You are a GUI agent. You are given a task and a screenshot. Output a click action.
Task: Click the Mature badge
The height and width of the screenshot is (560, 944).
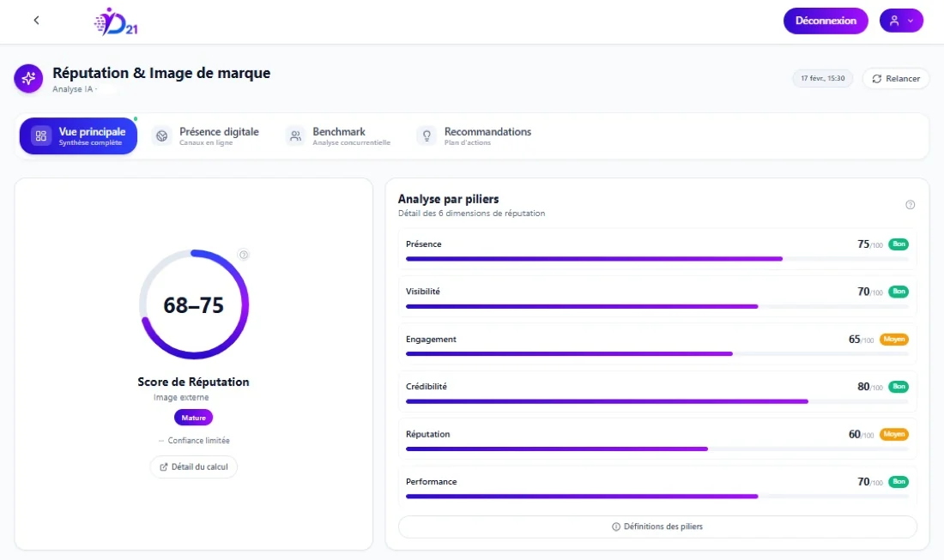pyautogui.click(x=193, y=418)
